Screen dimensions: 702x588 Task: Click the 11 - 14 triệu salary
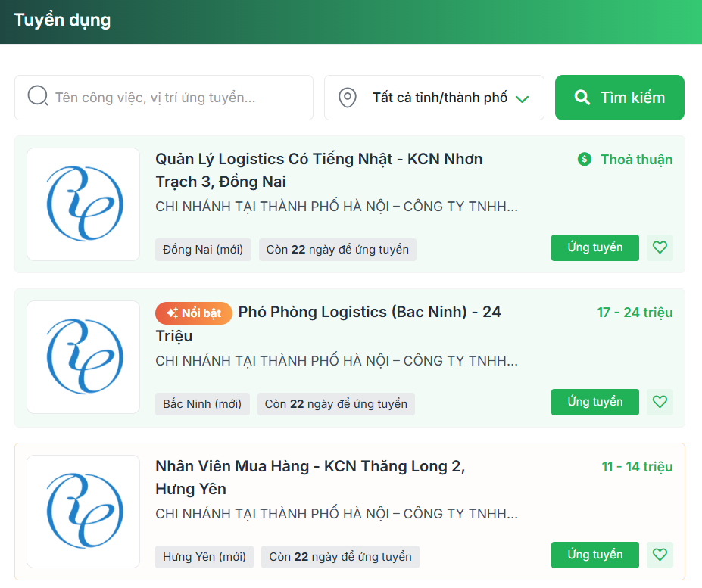[637, 467]
